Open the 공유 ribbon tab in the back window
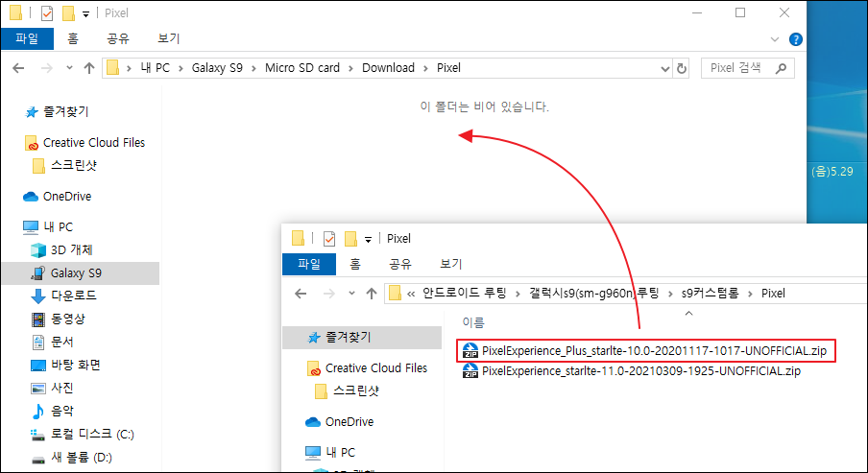868x473 pixels. [118, 38]
